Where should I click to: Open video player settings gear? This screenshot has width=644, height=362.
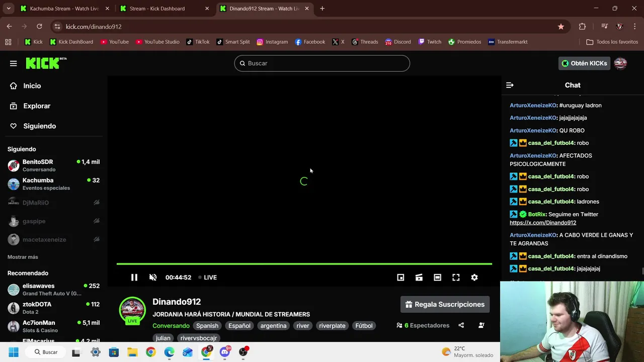[x=474, y=278]
